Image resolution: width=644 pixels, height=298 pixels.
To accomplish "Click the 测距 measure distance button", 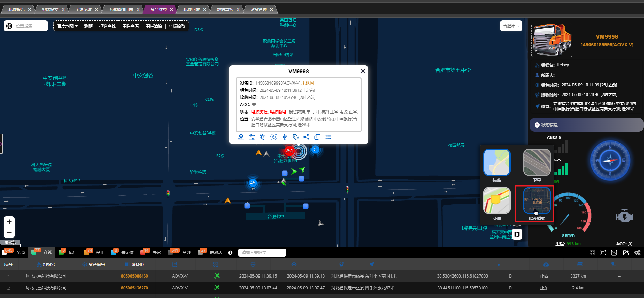I will (89, 26).
